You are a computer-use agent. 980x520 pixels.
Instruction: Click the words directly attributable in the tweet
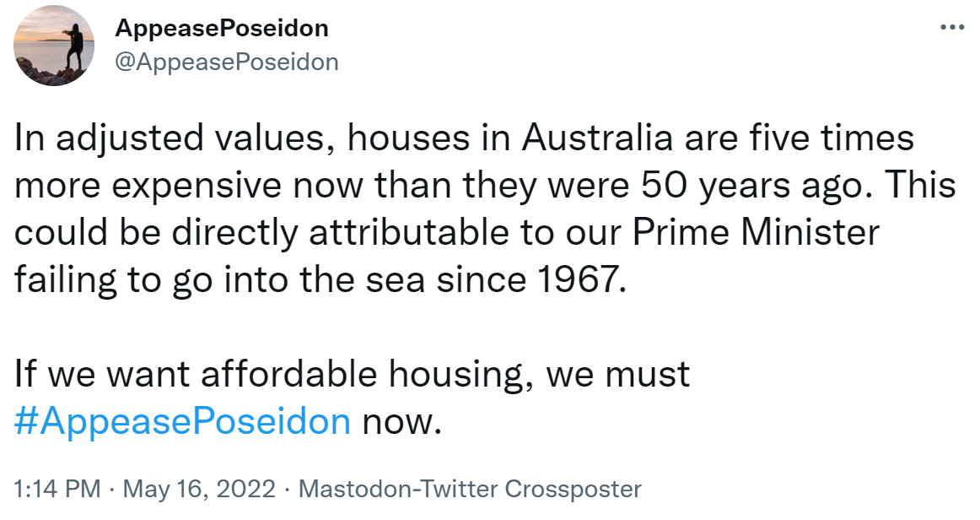point(341,233)
